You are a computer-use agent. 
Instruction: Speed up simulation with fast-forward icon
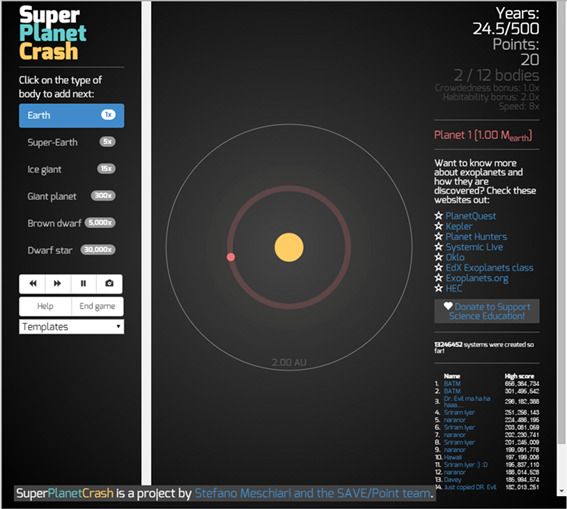[58, 283]
